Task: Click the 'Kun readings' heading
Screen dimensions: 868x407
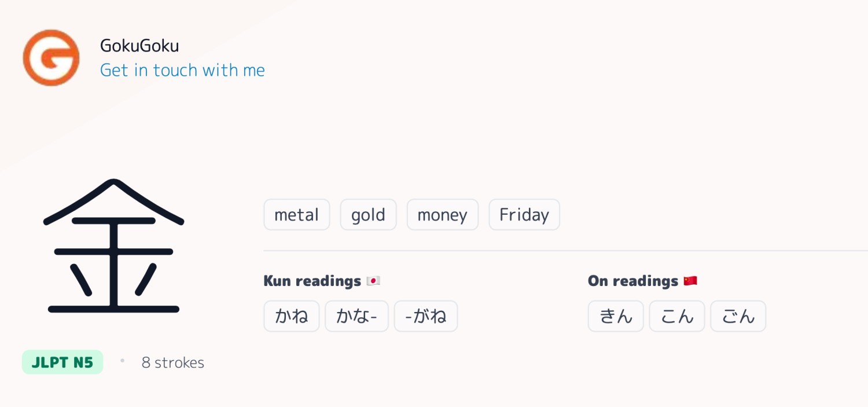Action: [x=312, y=281]
